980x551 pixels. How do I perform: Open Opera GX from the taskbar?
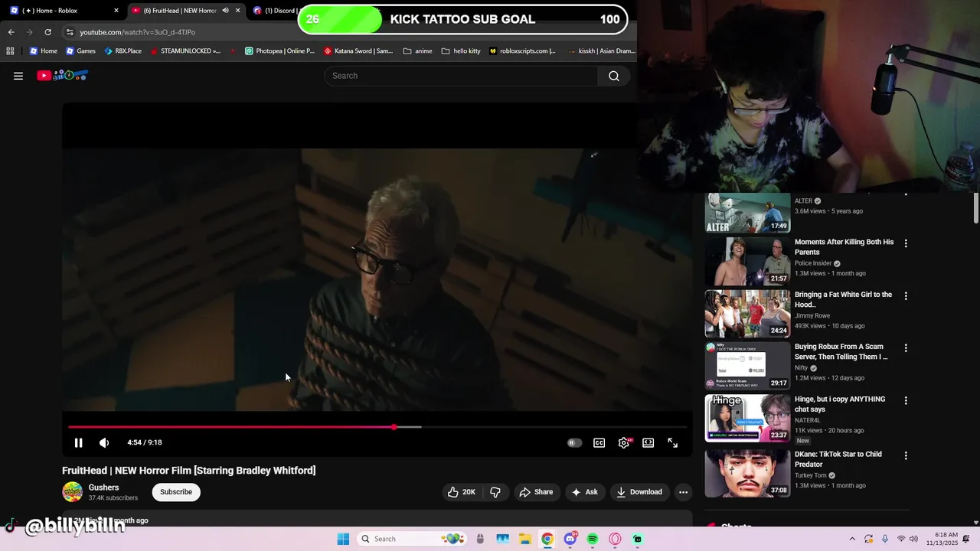click(x=615, y=539)
